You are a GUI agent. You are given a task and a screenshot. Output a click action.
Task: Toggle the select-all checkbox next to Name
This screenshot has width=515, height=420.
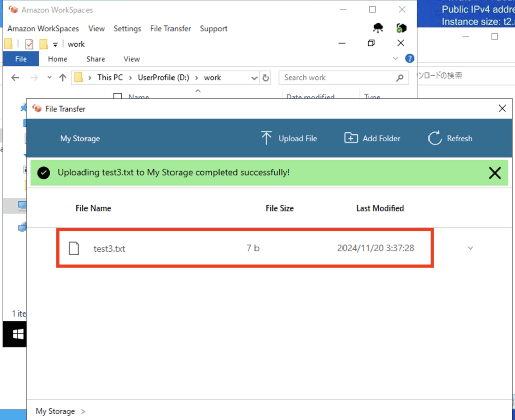(118, 97)
